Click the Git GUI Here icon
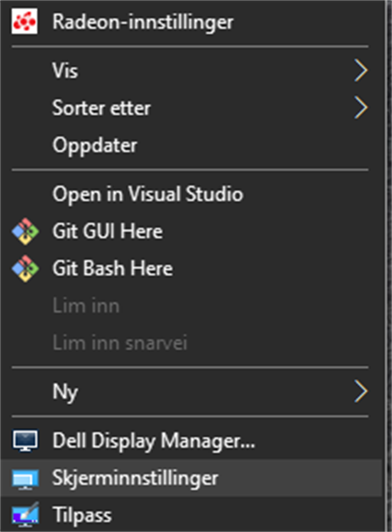The width and height of the screenshot is (392, 532). (26, 231)
